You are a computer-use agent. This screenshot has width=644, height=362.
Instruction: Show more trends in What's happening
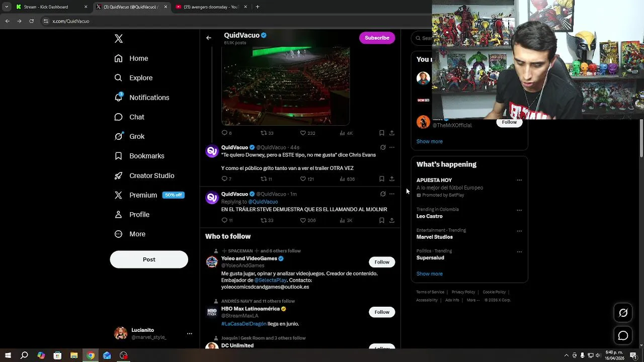pos(429,274)
